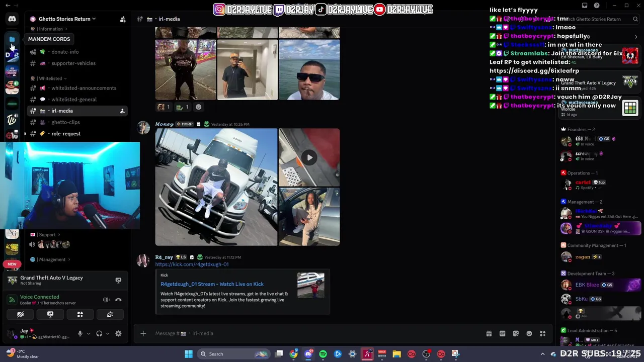Open the MANDEM CORDS server folder

12,39
